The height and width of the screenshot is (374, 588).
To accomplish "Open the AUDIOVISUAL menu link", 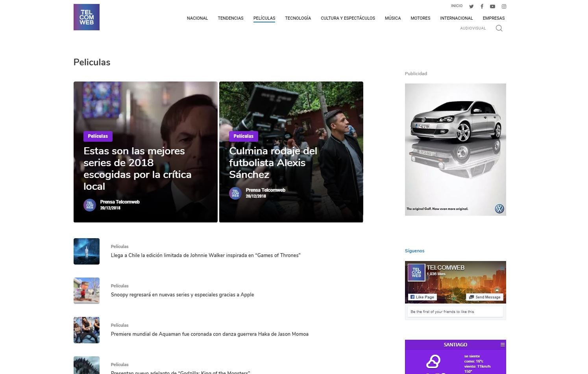I will (x=473, y=28).
